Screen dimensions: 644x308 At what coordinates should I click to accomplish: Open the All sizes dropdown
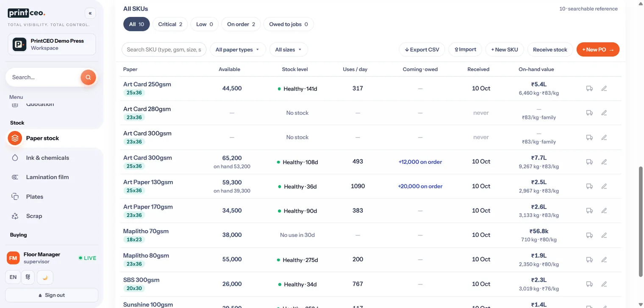289,49
